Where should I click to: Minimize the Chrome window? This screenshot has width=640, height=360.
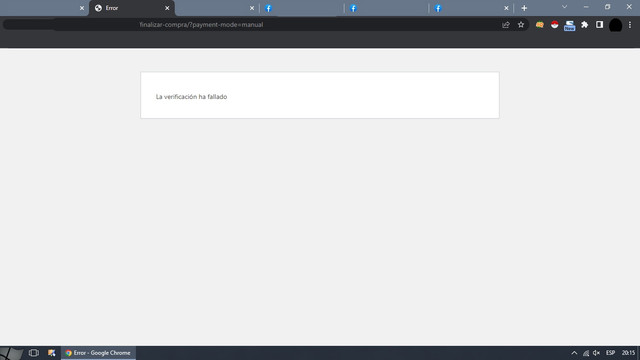pos(586,7)
